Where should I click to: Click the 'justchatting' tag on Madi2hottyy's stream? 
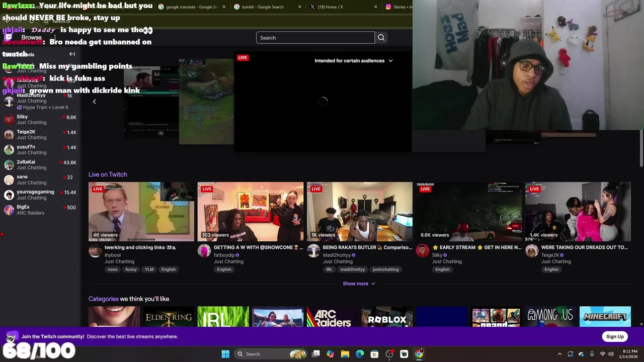point(385,269)
